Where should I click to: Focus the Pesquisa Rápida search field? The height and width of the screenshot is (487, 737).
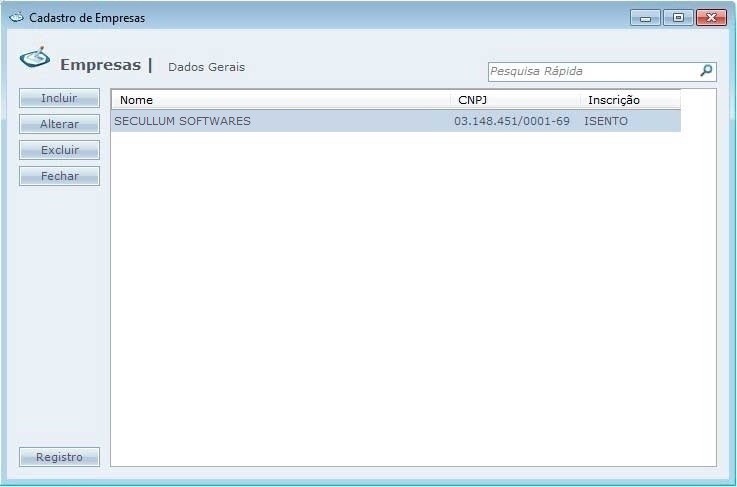[592, 72]
